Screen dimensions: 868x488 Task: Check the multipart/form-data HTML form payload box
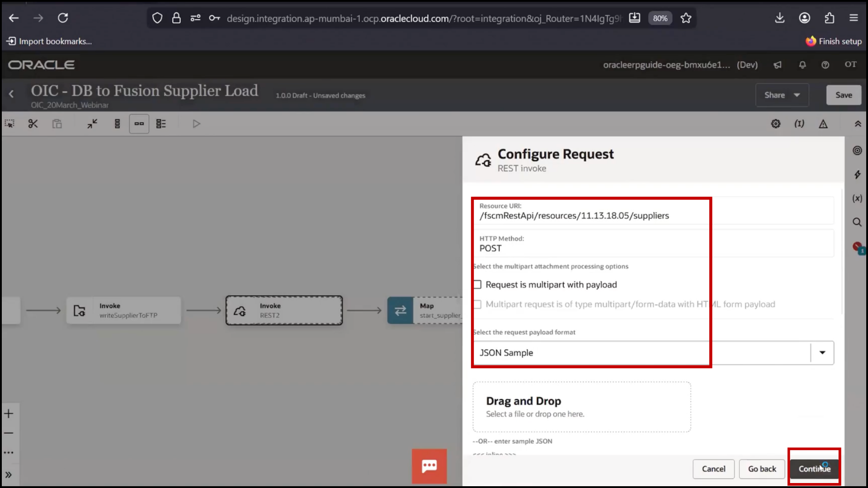(x=477, y=305)
